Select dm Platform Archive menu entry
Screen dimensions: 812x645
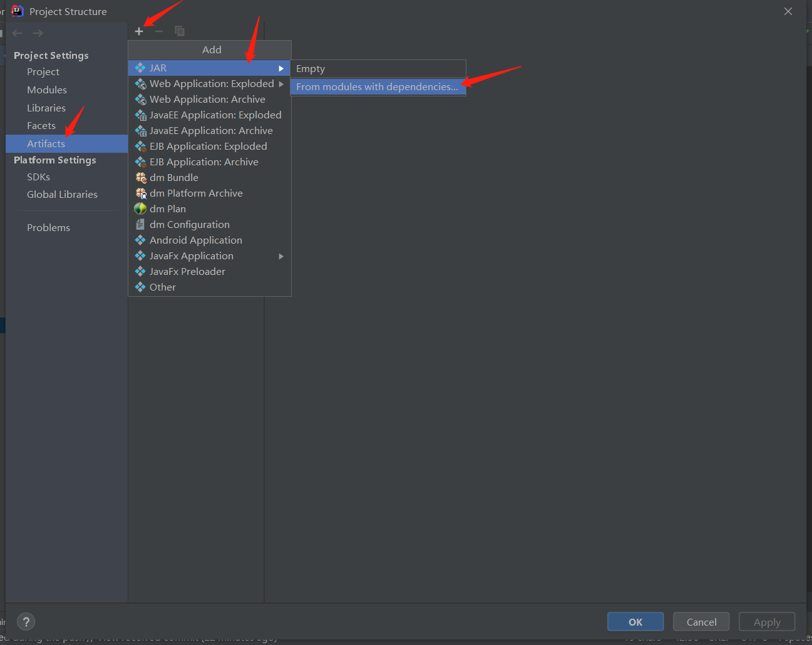[x=209, y=193]
